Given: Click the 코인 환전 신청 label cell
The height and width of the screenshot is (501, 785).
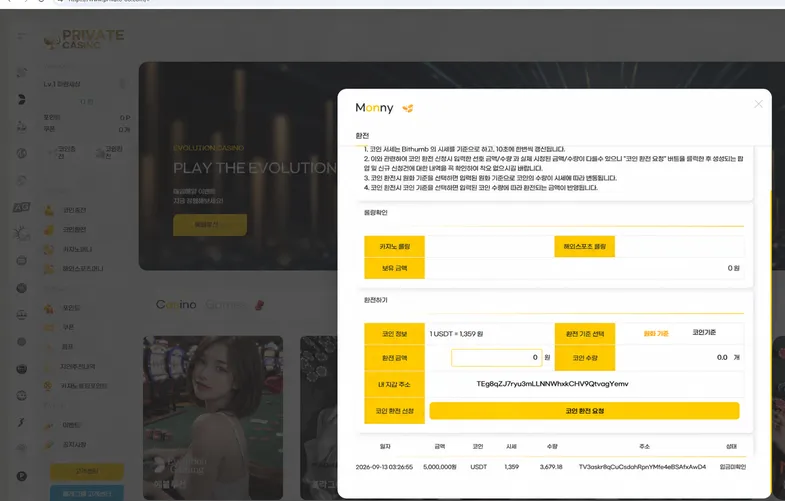Looking at the screenshot, I should pos(395,411).
